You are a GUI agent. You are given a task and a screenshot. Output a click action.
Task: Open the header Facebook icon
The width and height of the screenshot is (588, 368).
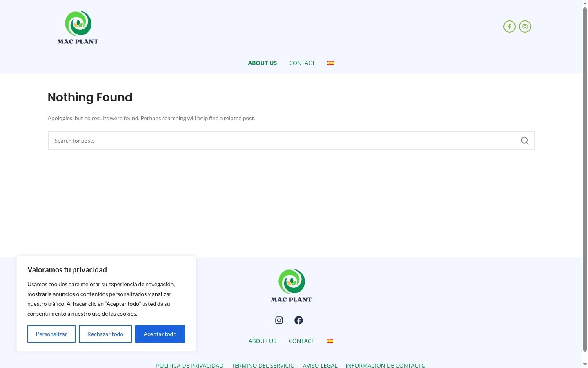point(509,27)
